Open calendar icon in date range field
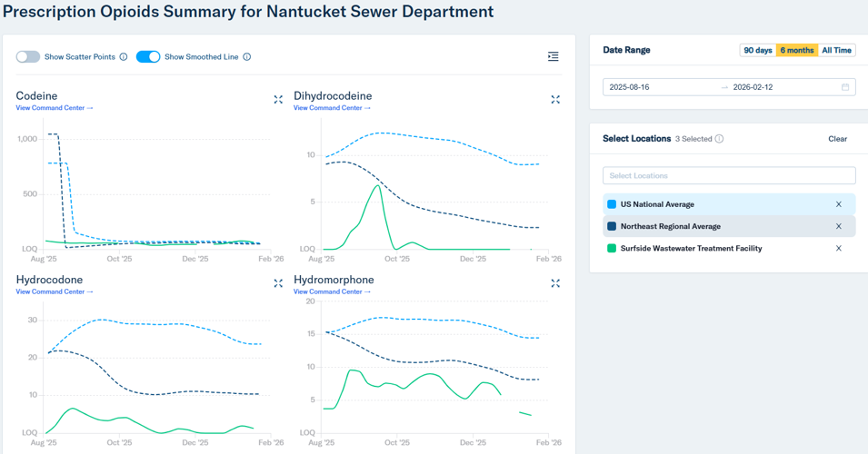The width and height of the screenshot is (868, 454). tap(844, 87)
